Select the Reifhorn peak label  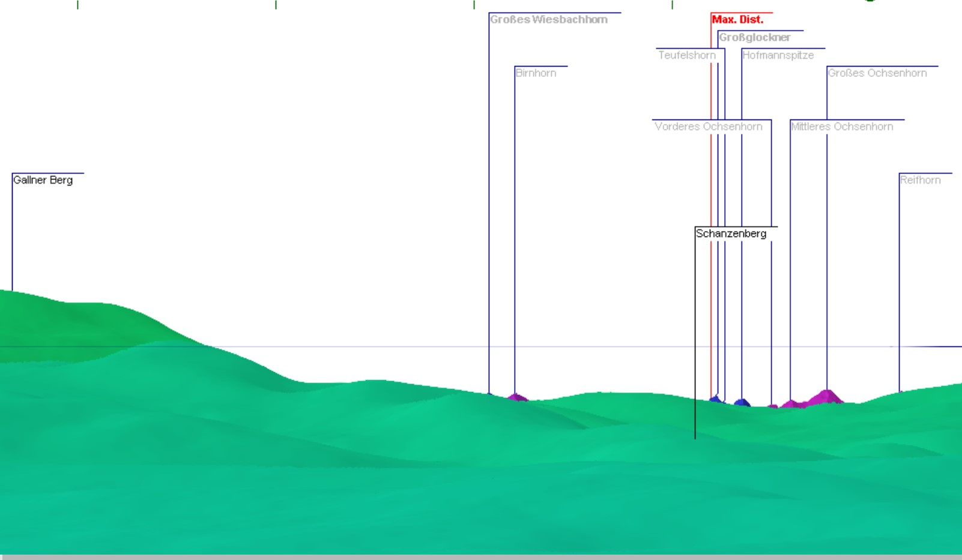pyautogui.click(x=920, y=180)
